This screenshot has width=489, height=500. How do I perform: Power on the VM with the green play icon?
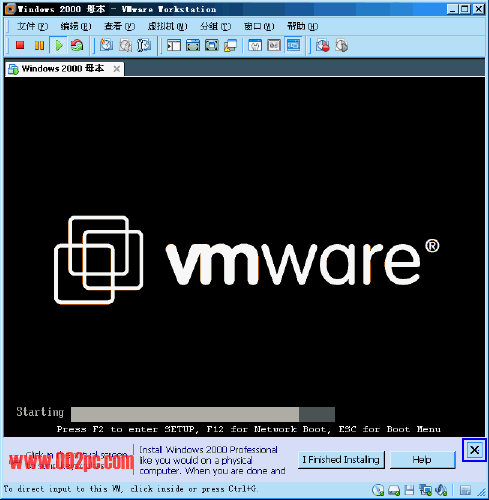(59, 45)
